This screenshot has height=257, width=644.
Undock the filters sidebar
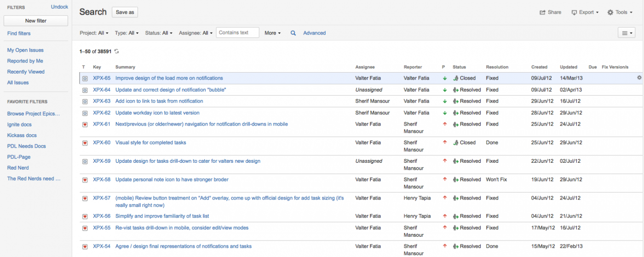[x=59, y=7]
